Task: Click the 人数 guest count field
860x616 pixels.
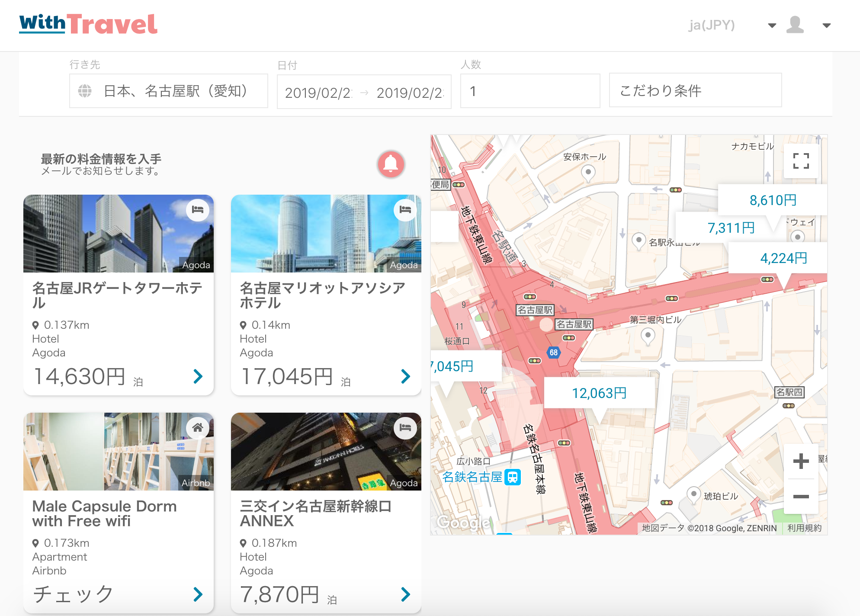Action: (530, 91)
